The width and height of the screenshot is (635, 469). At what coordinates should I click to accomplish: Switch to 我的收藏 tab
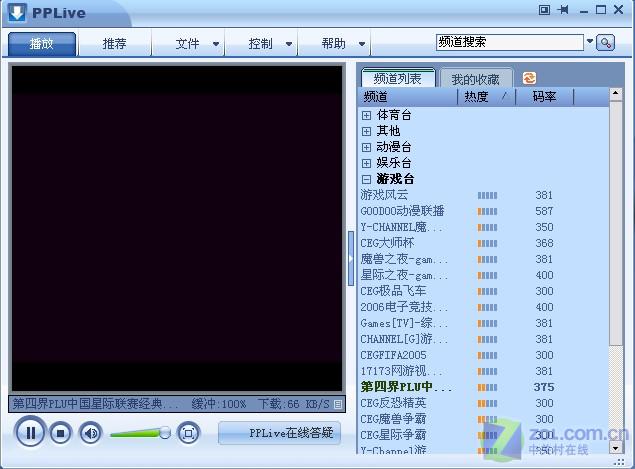(x=476, y=79)
